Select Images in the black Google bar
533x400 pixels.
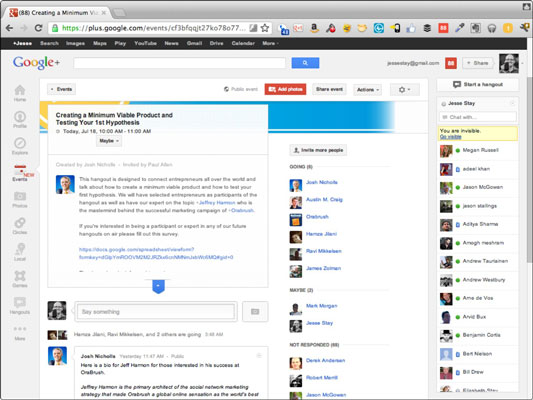click(75, 43)
